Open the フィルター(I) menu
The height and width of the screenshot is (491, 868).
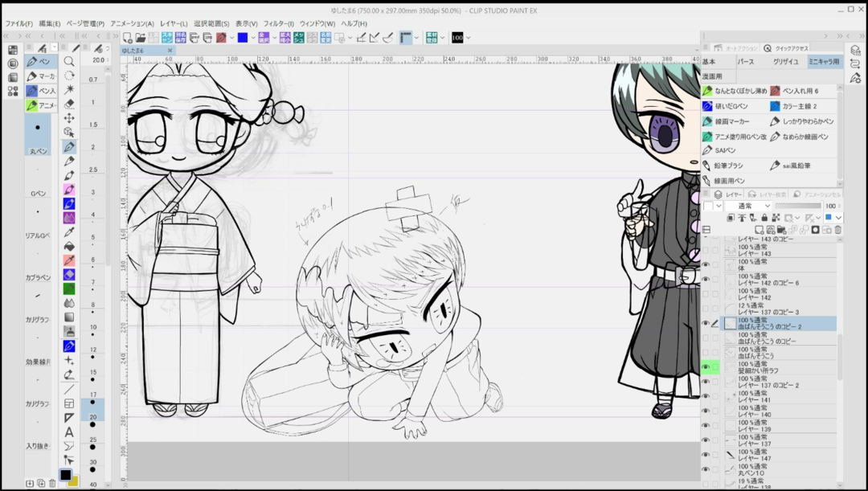click(x=278, y=23)
